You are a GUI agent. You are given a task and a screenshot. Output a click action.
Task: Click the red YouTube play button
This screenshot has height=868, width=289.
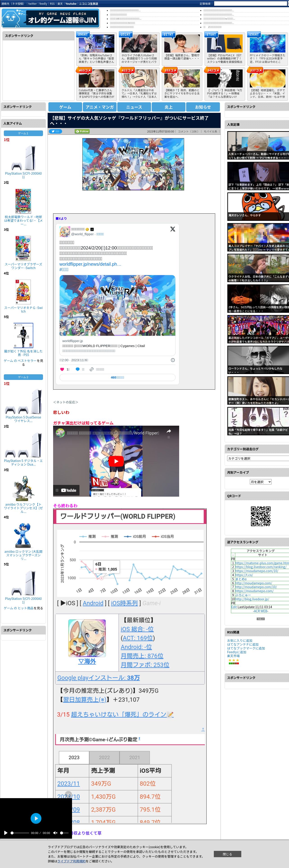click(x=116, y=461)
